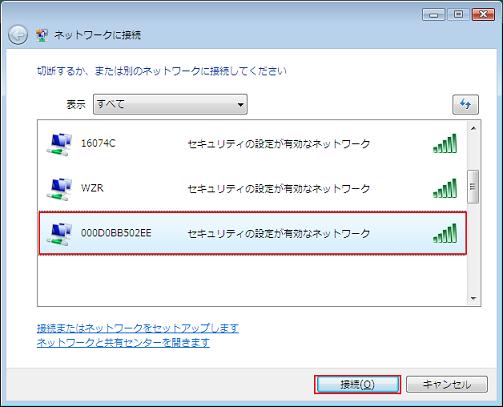This screenshot has height=407, width=503.
Task: Select the WZR network entry
Action: (x=252, y=189)
